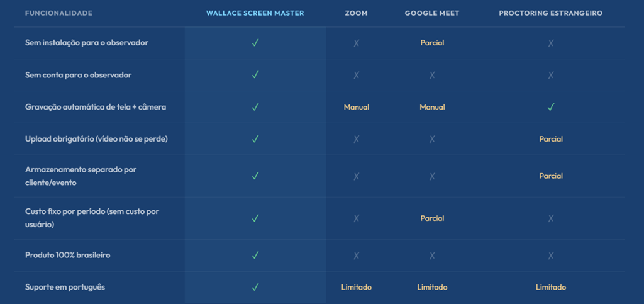The height and width of the screenshot is (304, 644).
Task: Click Zoom Manual label in Gravação row
Action: pos(357,107)
